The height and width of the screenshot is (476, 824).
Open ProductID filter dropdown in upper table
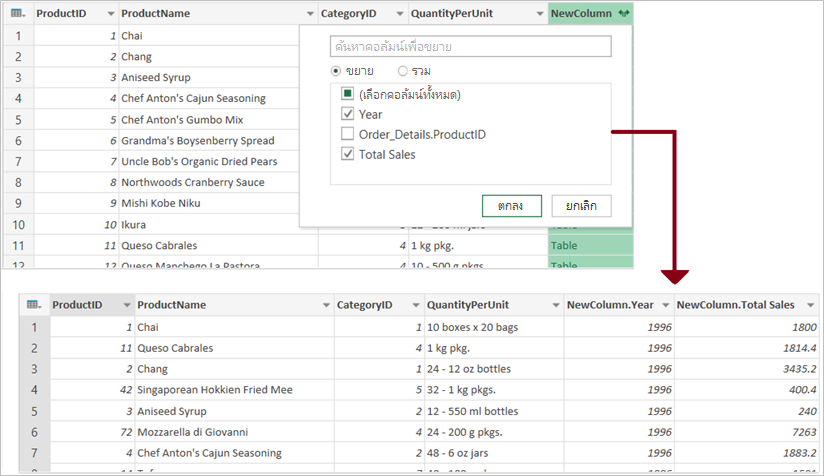pos(110,14)
